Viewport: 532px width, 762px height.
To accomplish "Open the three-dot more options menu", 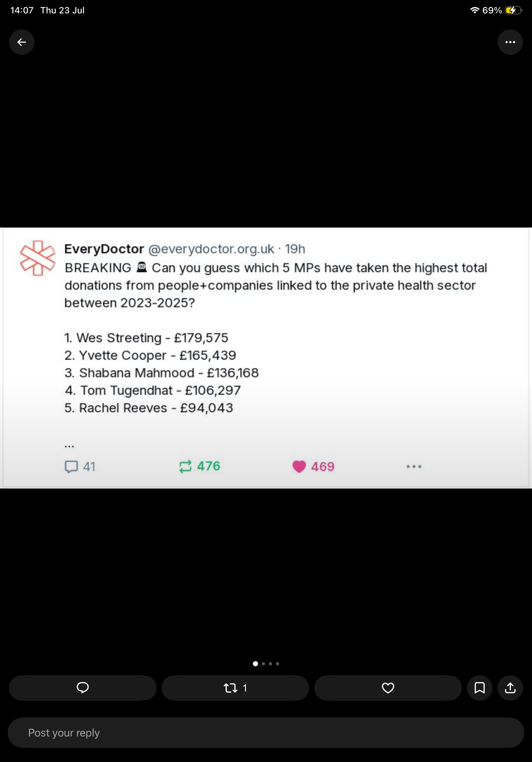I will pos(510,42).
